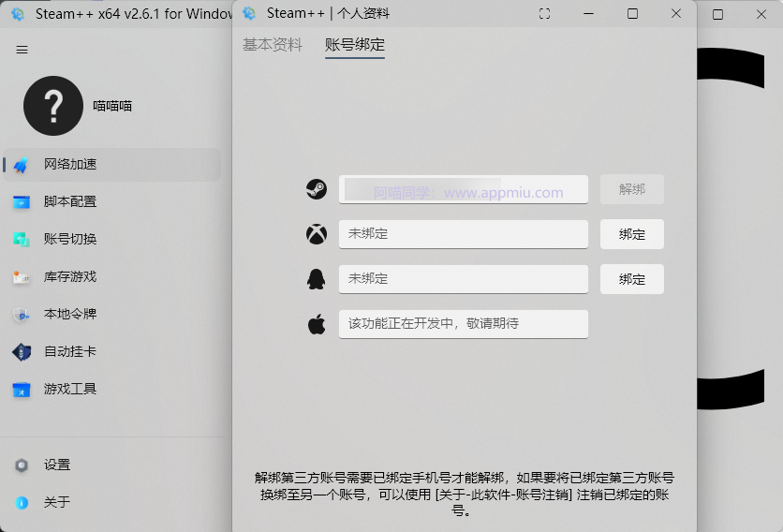The height and width of the screenshot is (532, 783).
Task: Click the 库存游戏 library icon
Action: [21, 276]
